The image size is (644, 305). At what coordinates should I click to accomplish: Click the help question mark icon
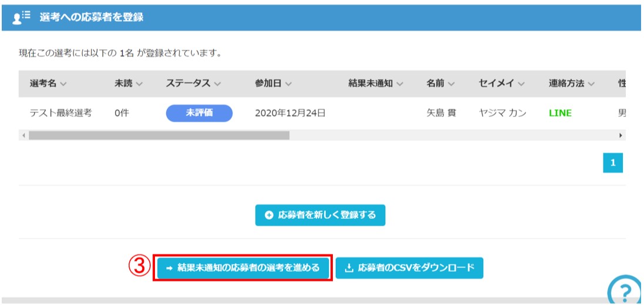(x=625, y=291)
